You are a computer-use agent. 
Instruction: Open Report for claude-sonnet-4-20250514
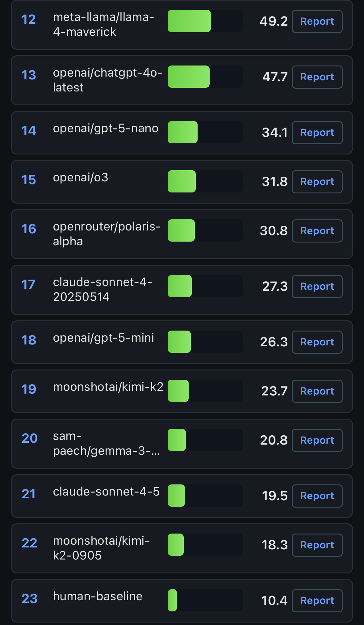point(317,287)
